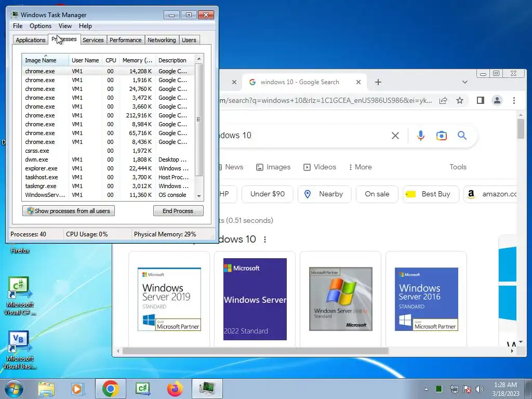Open Visual C# taskbar icon
The width and height of the screenshot is (532, 399).
coord(142,389)
